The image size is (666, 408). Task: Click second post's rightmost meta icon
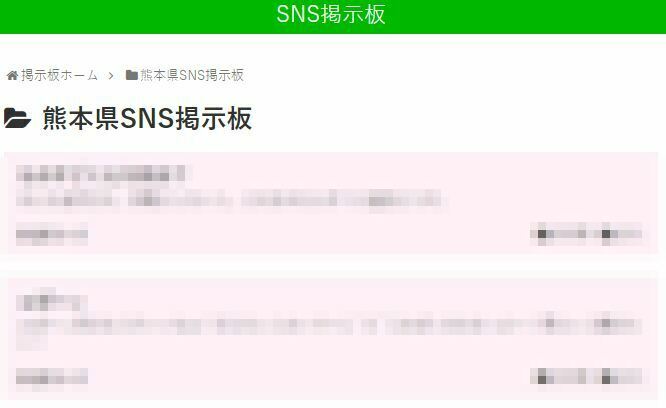pos(606,377)
